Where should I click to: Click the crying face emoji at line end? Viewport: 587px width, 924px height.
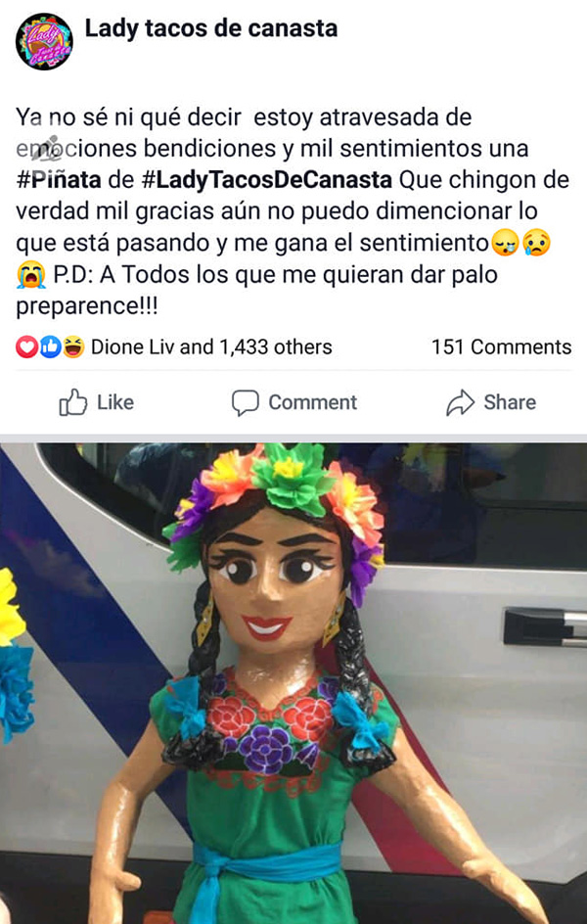(x=536, y=244)
